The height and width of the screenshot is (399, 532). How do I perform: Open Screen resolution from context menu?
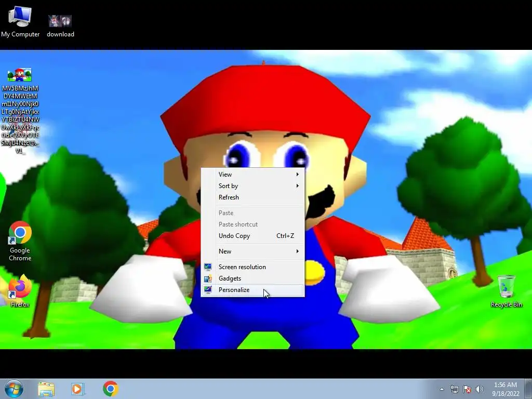pyautogui.click(x=253, y=267)
